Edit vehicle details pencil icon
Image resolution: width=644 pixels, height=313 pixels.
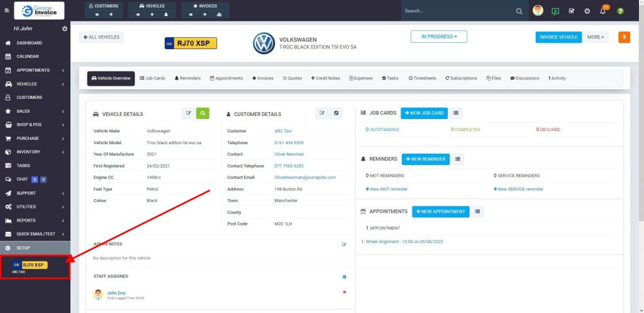click(189, 113)
